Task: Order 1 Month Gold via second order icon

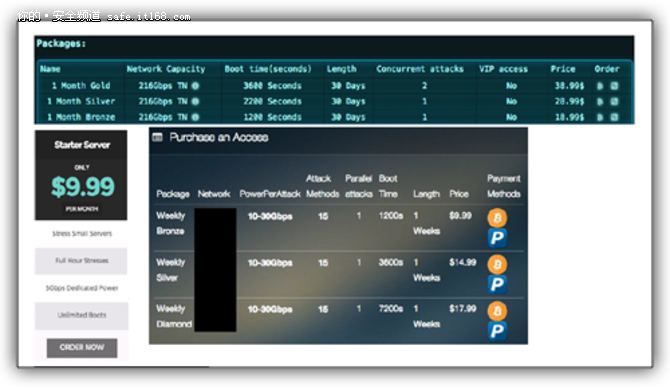Action: click(614, 86)
